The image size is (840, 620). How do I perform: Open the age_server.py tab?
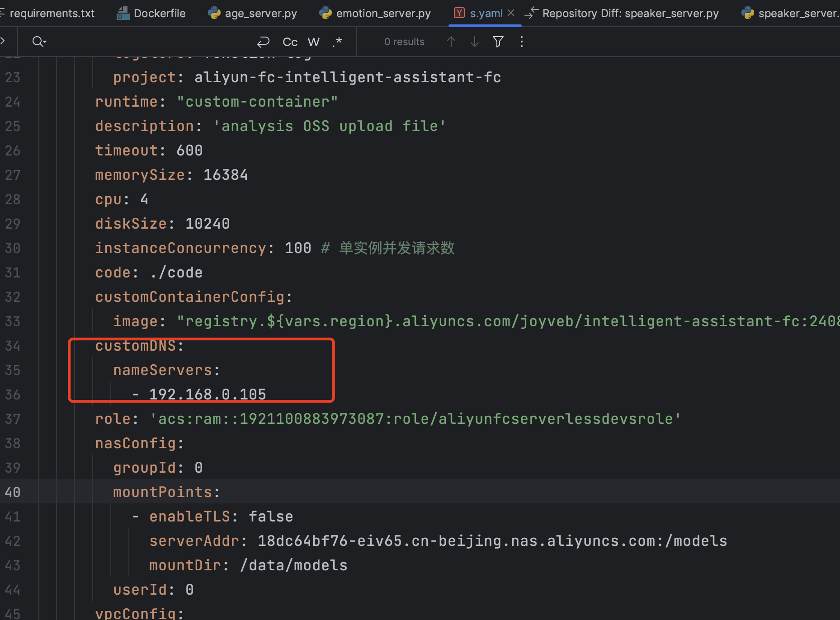coord(252,14)
